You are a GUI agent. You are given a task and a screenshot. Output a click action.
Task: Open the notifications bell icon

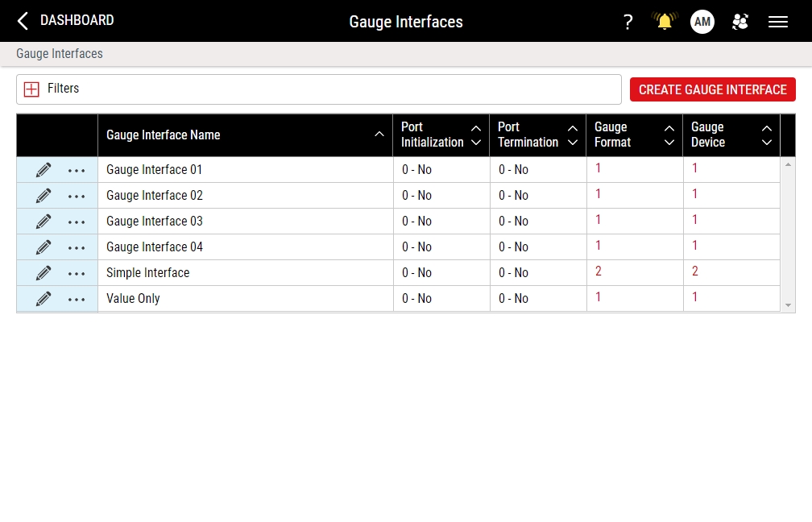tap(664, 22)
